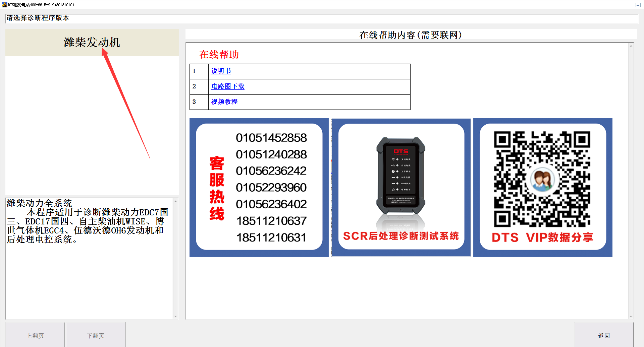Click hotline number 01051452858
Screen dimensions: 644x347
click(x=271, y=138)
